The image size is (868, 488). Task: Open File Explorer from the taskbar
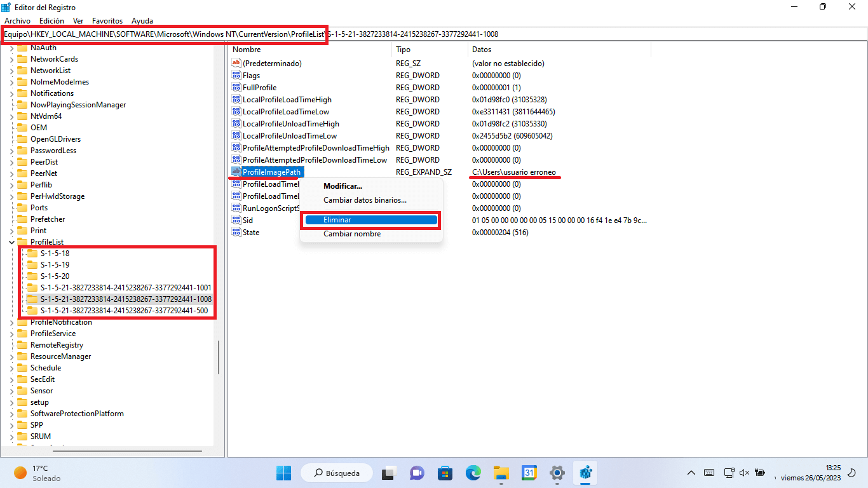[501, 473]
